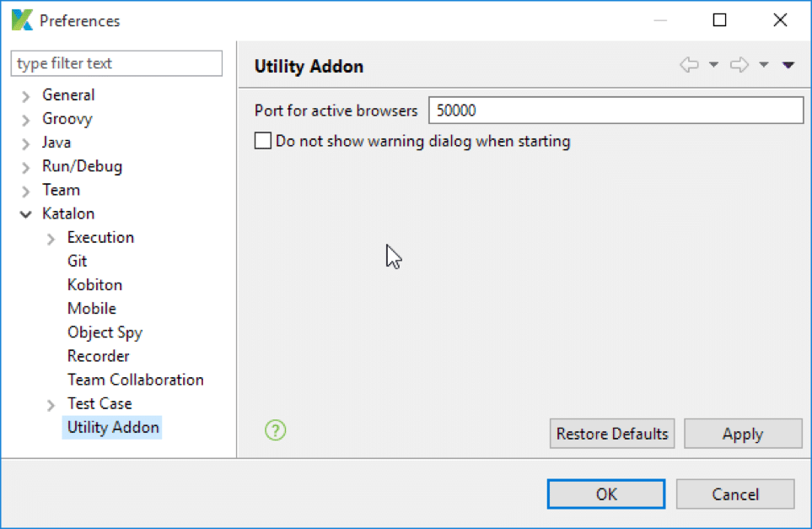The image size is (812, 529).
Task: Focus the type filter text box
Action: coord(116,63)
